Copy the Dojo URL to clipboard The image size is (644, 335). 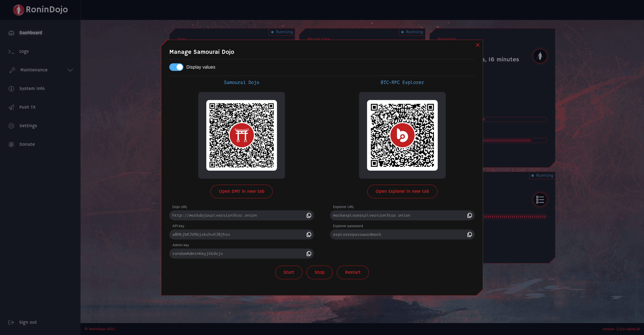pos(309,215)
